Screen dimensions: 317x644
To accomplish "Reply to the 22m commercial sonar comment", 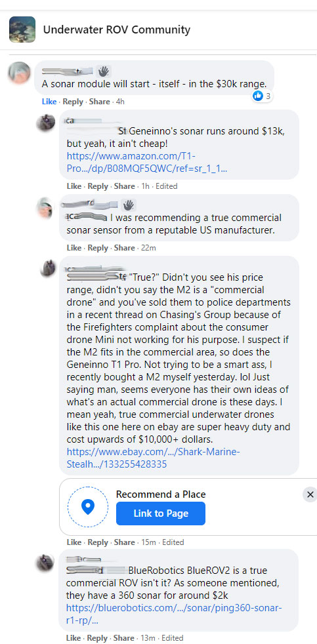I will point(98,248).
